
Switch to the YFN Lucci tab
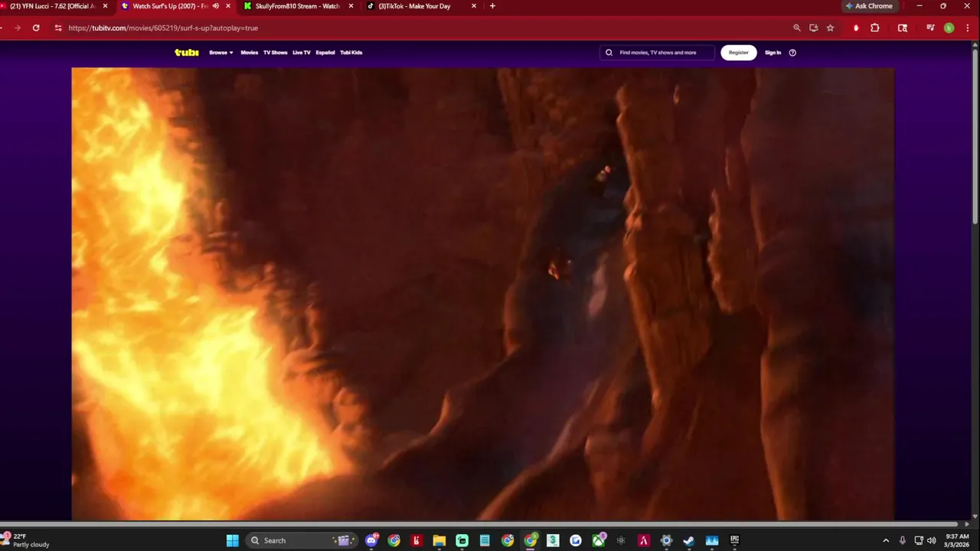pos(52,6)
